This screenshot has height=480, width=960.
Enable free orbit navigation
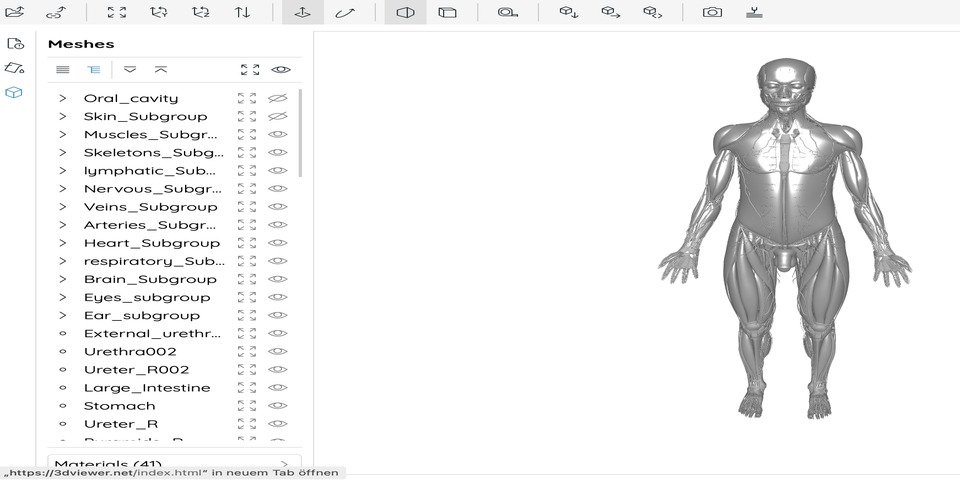pos(345,12)
